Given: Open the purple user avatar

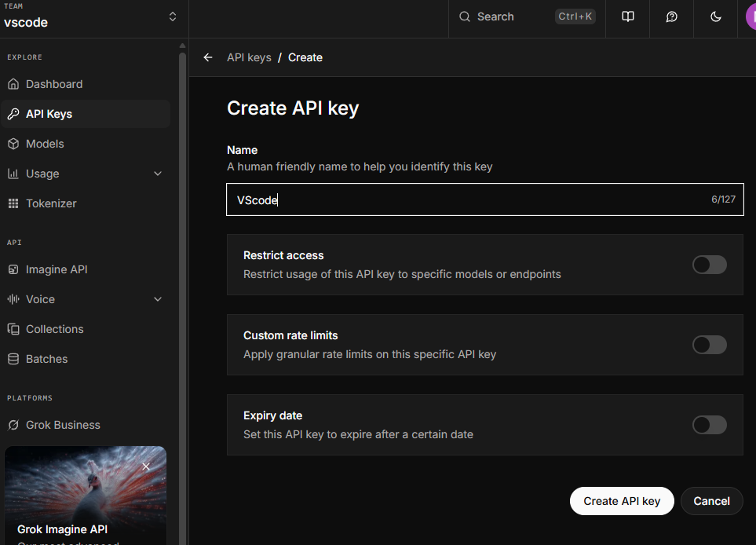Looking at the screenshot, I should [x=751, y=16].
